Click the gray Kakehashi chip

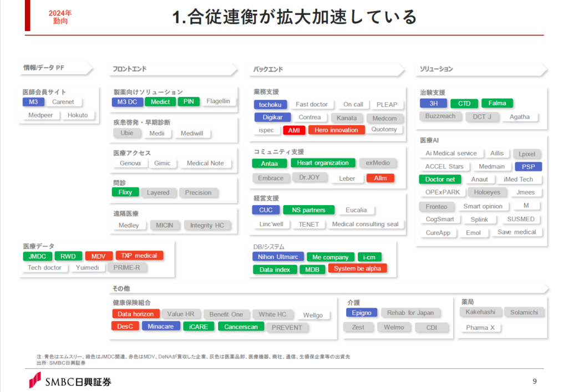[x=480, y=312]
